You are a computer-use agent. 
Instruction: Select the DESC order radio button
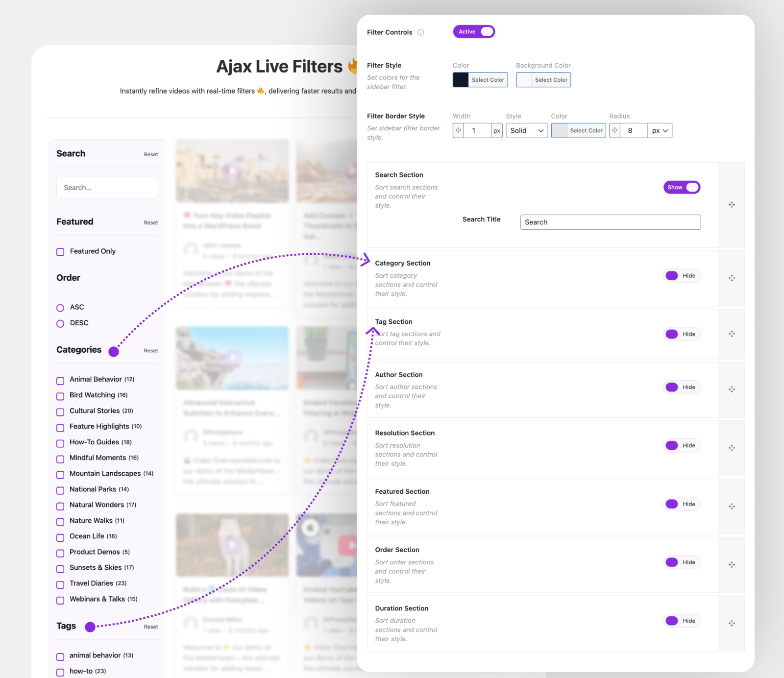tap(61, 323)
